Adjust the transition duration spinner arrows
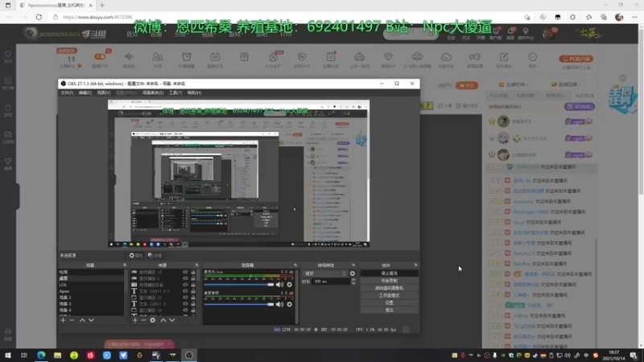This screenshot has height=362, width=644. click(x=353, y=282)
